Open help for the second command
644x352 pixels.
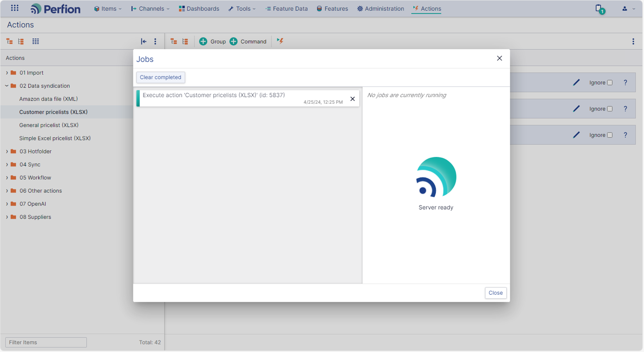coord(625,109)
